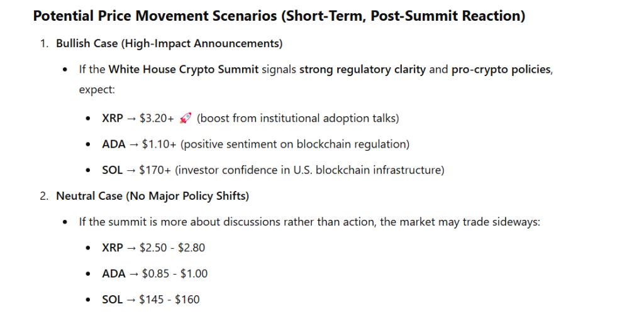This screenshot has height=316, width=644.
Task: Click the XRP $2.50 - $2.80 neutral range
Action: pos(153,248)
